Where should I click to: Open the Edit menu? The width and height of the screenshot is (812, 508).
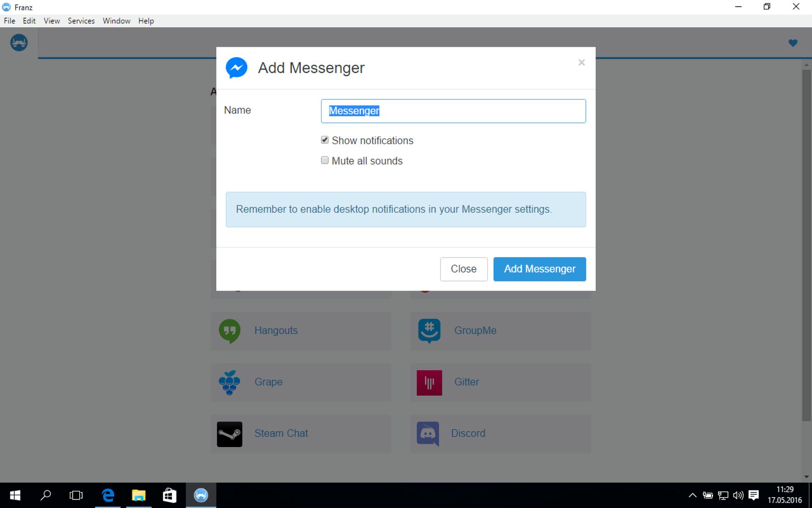click(29, 21)
